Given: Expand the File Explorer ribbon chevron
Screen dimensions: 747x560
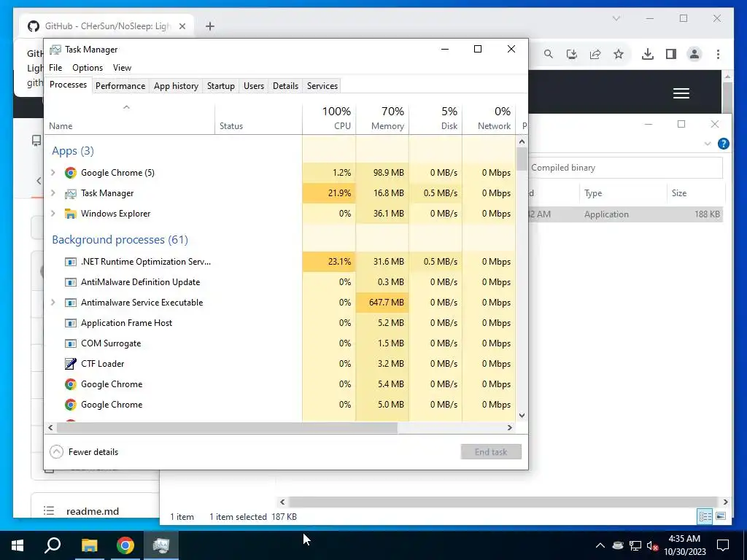Looking at the screenshot, I should [708, 144].
